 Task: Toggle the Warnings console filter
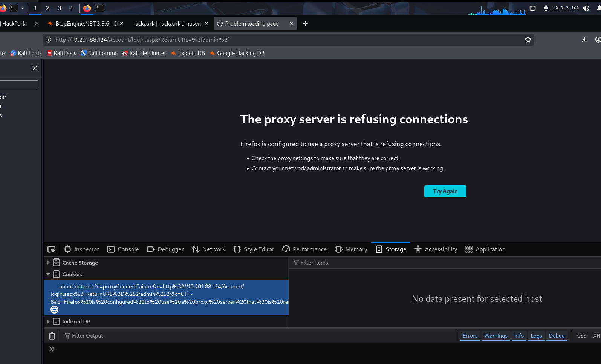[x=495, y=336]
